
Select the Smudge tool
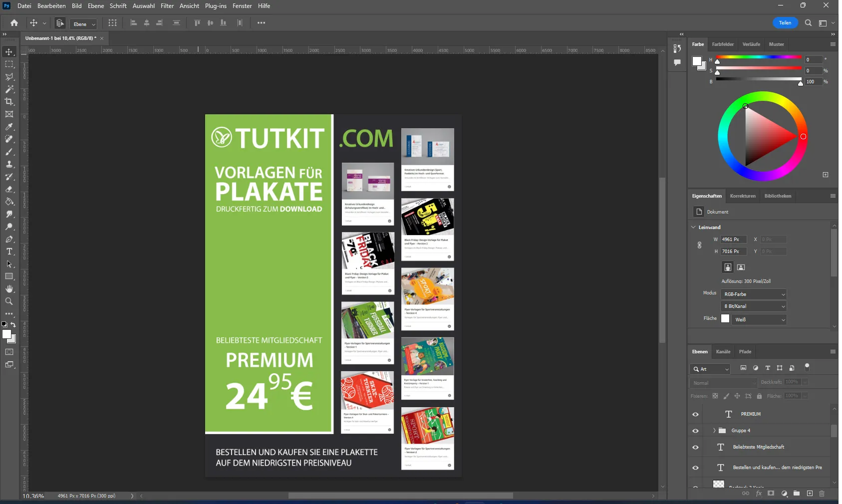click(x=9, y=214)
